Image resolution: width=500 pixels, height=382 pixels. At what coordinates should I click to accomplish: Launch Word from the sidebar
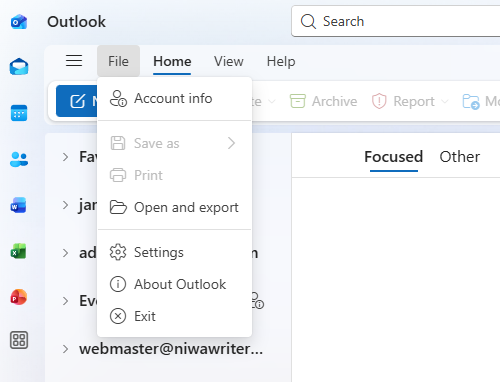point(18,205)
